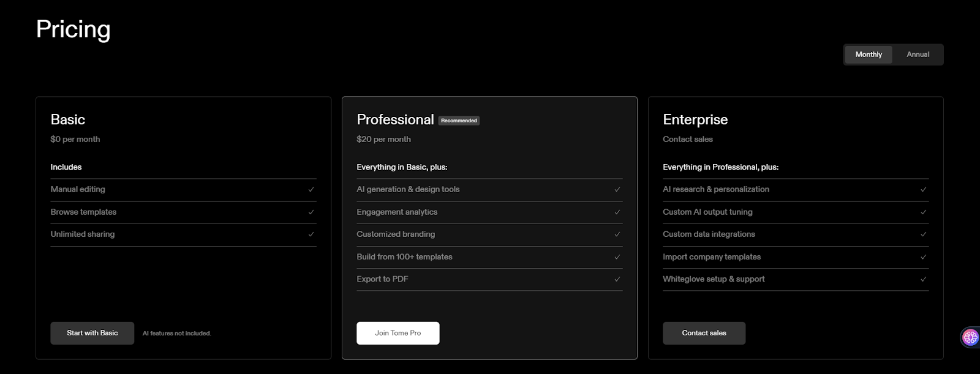980x374 pixels.
Task: Click the AI research & personalization text
Action: click(x=716, y=189)
